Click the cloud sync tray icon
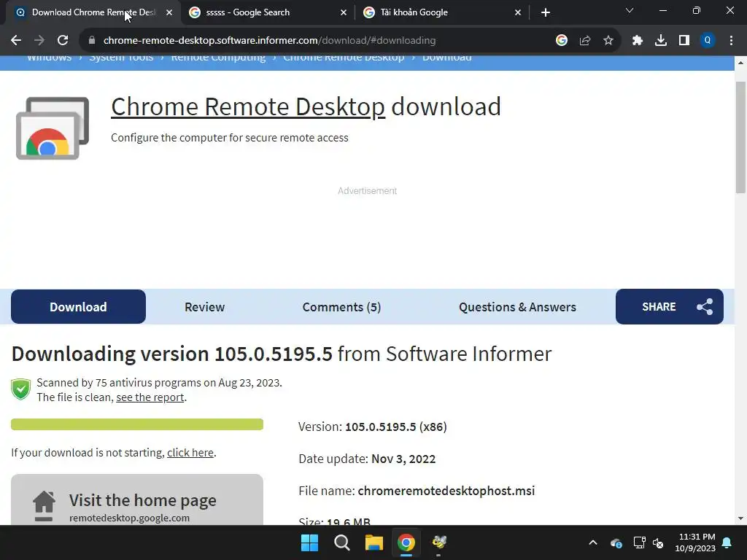747x560 pixels. click(616, 542)
